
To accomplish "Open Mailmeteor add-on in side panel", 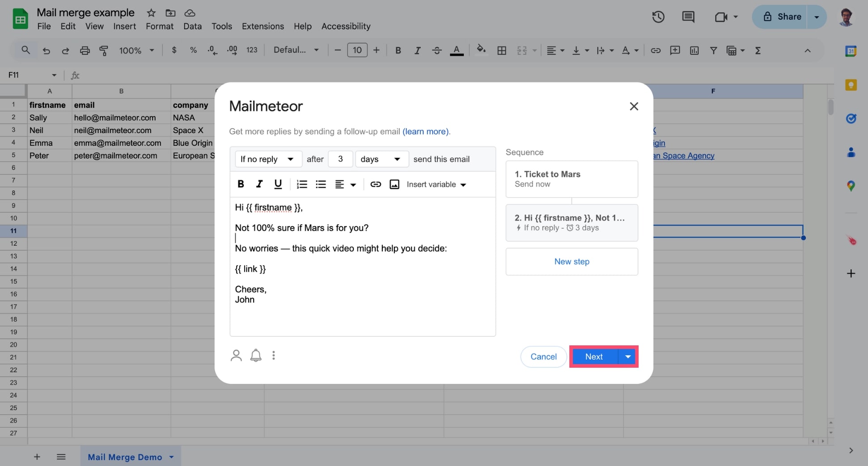I will point(851,240).
